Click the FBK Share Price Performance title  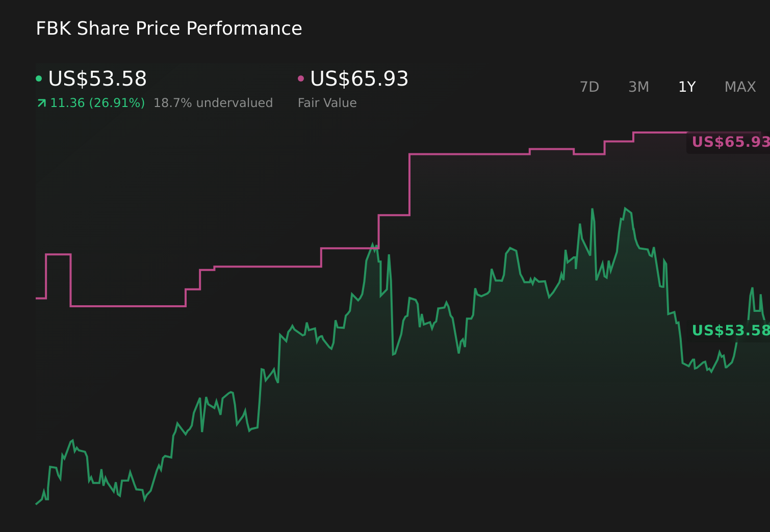169,29
